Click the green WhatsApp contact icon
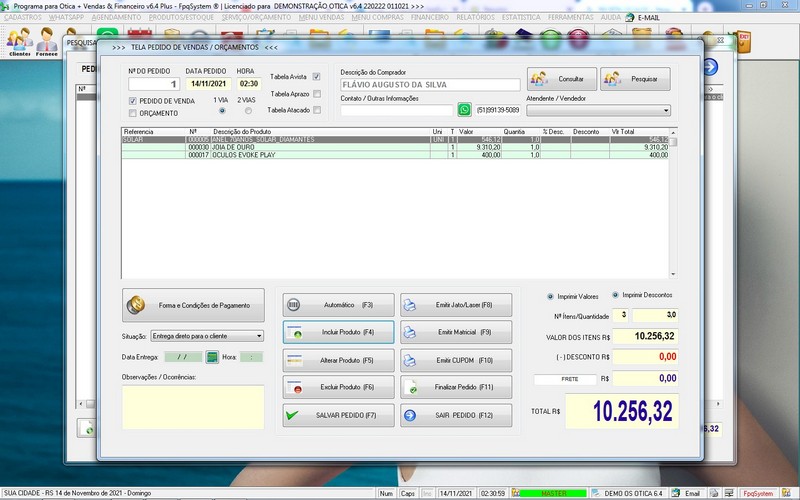This screenshot has width=800, height=500. click(464, 110)
